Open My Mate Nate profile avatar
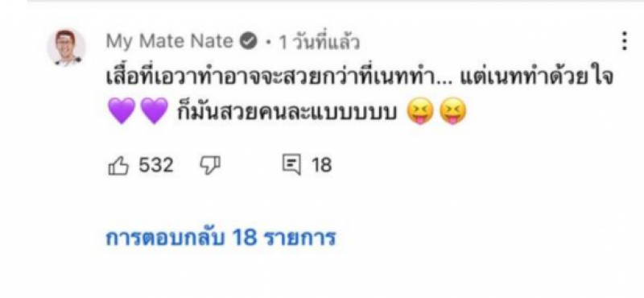Screen dimensions: 644x298 [x=67, y=48]
